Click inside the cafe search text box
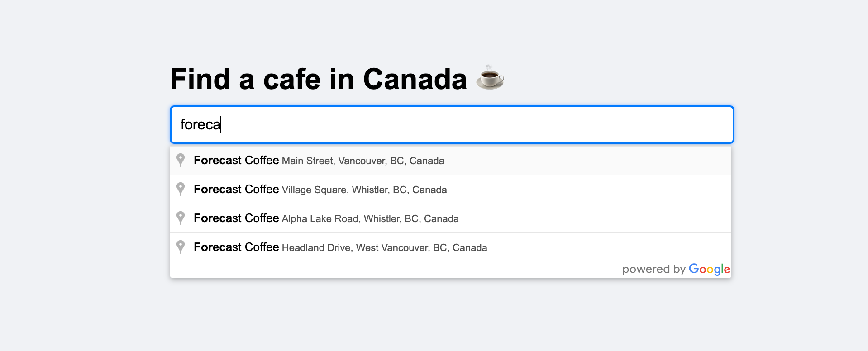868x351 pixels. coord(407,124)
